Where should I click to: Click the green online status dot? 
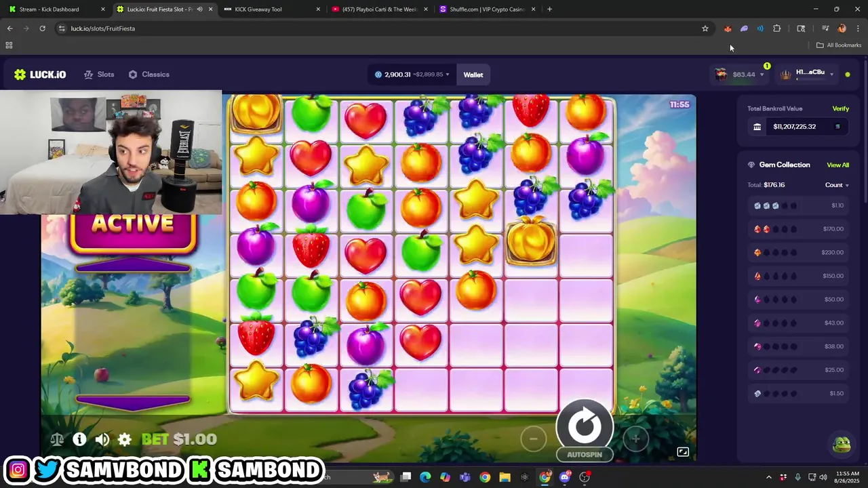pos(848,75)
